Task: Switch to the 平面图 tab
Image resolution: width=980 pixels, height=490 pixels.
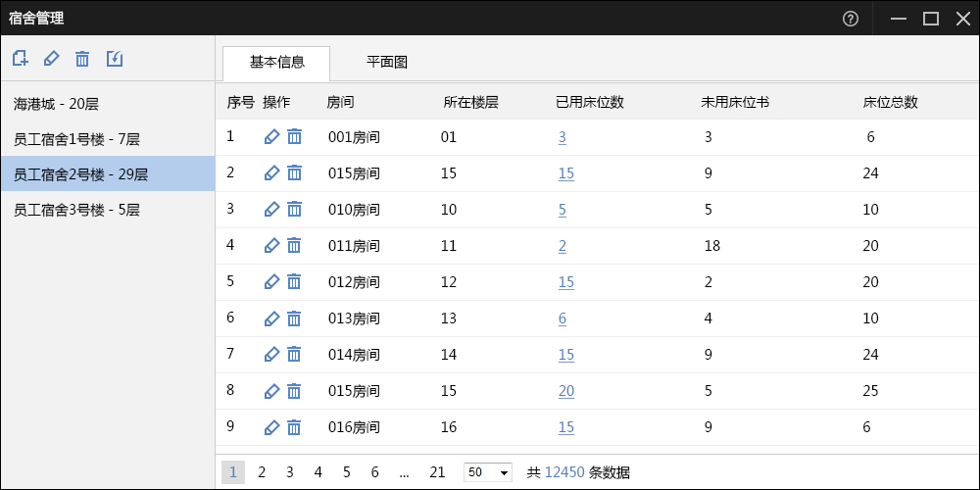Action: pyautogui.click(x=387, y=62)
